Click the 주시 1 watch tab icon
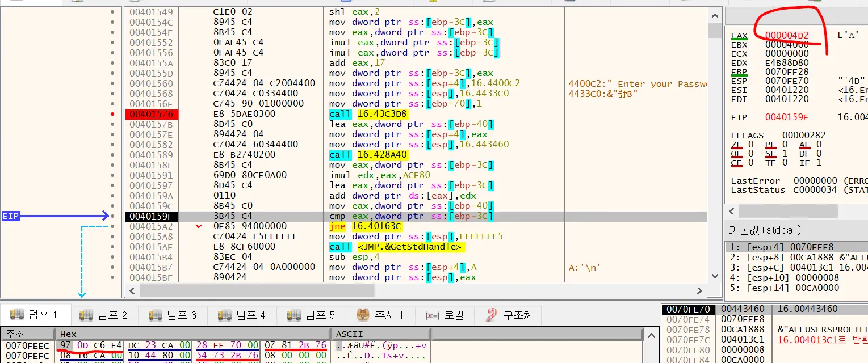Image resolution: width=868 pixels, height=363 pixels. 363,315
